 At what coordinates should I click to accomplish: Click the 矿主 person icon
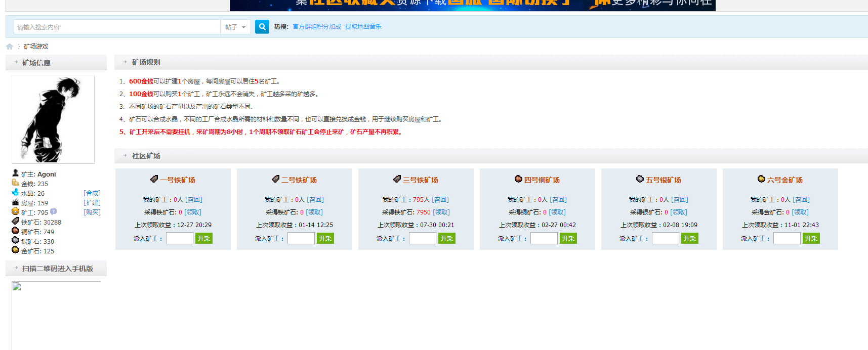[x=15, y=173]
